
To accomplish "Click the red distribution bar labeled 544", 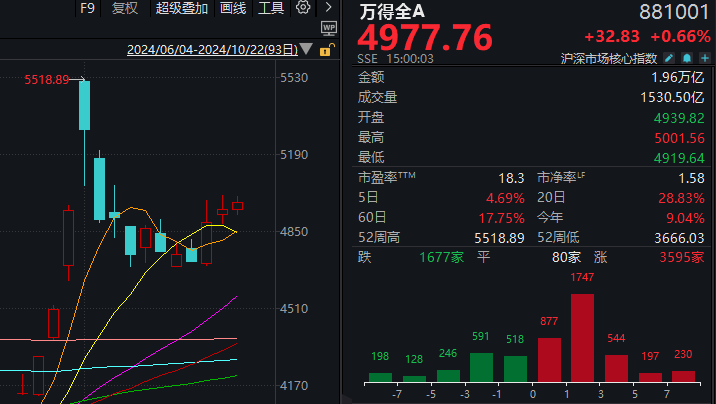I will [616, 368].
